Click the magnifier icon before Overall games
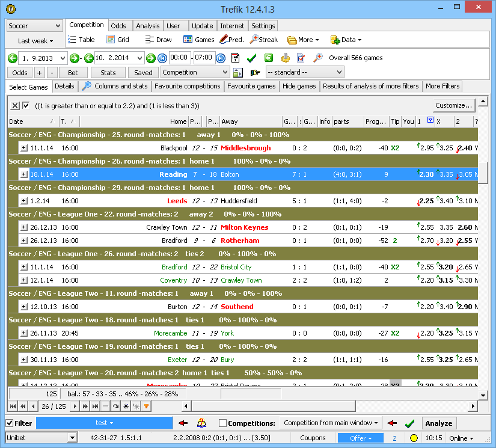Image resolution: width=496 pixels, height=448 pixels. (x=318, y=58)
